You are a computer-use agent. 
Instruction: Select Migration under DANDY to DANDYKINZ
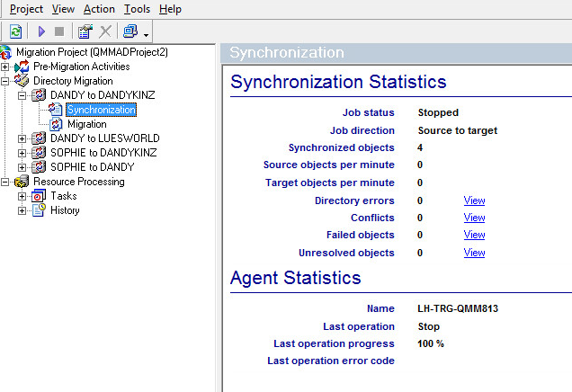pyautogui.click(x=86, y=124)
